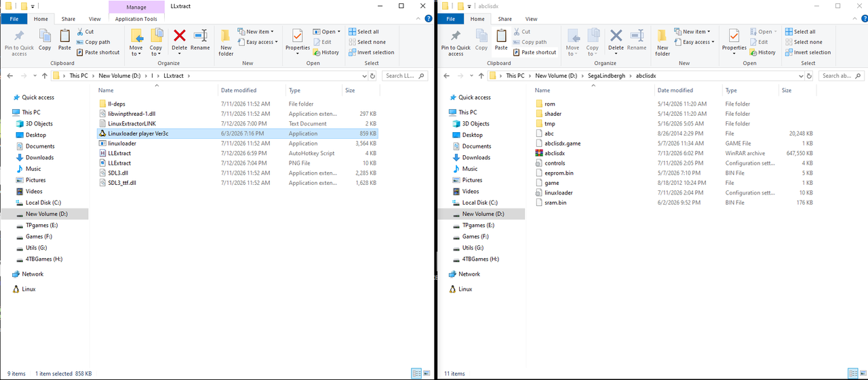Click Select none in abclisdx window

(x=803, y=42)
